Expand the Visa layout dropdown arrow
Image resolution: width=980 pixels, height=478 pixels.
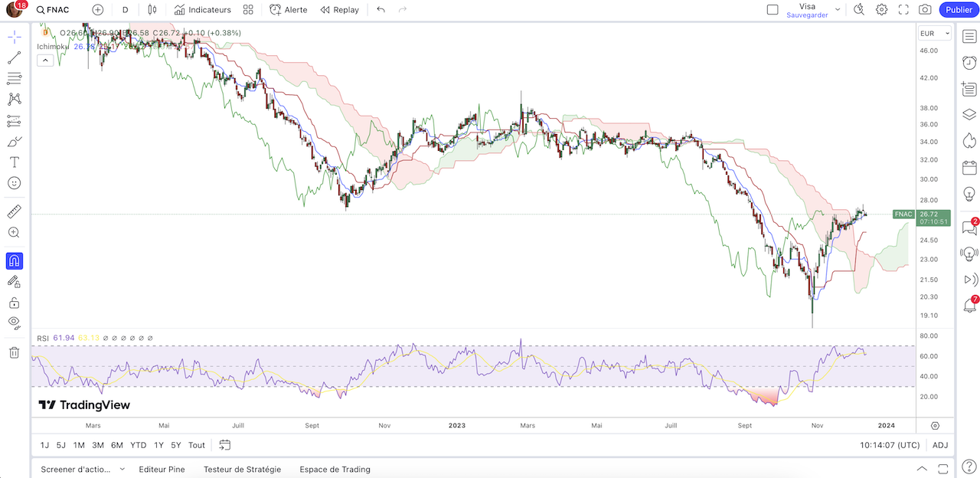(x=838, y=10)
